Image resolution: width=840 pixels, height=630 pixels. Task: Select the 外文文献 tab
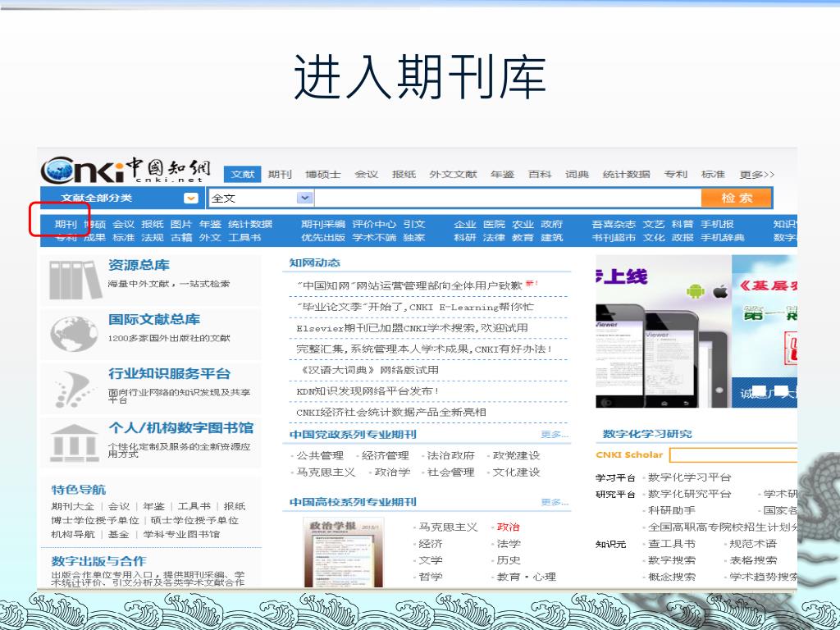453,174
